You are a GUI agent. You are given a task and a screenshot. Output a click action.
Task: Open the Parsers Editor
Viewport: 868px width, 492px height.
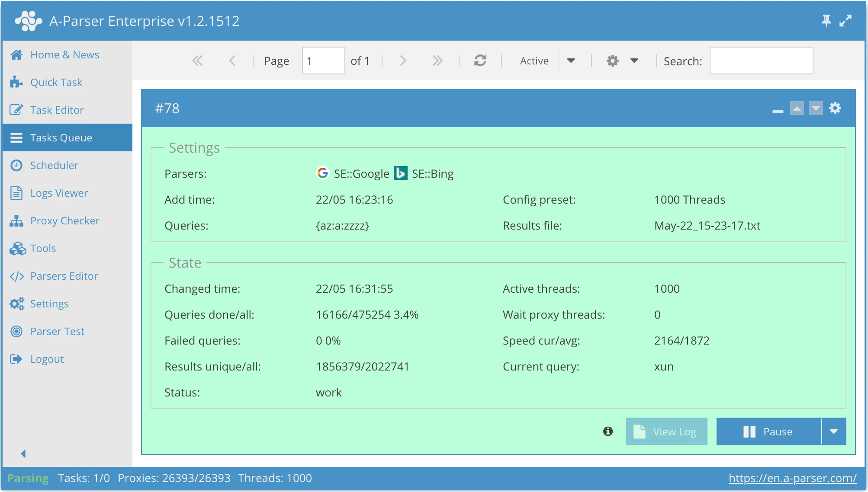pyautogui.click(x=64, y=276)
